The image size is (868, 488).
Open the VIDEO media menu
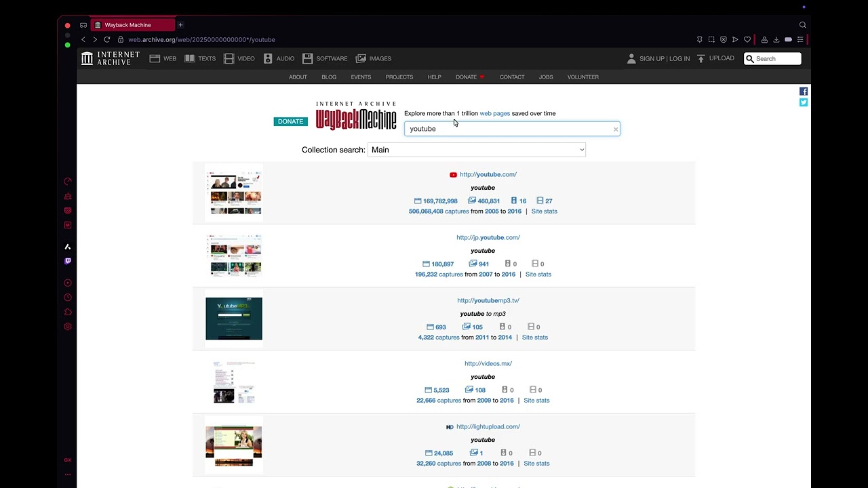point(239,58)
